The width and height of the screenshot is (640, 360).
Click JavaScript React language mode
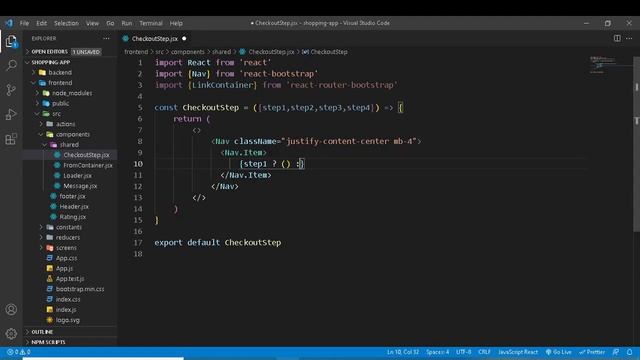point(518,352)
